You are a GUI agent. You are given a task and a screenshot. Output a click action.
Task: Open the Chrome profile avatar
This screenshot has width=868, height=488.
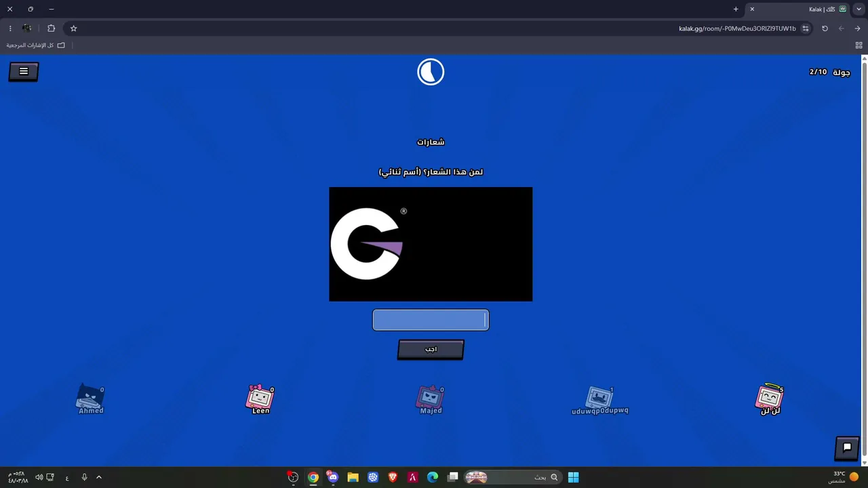pos(26,28)
